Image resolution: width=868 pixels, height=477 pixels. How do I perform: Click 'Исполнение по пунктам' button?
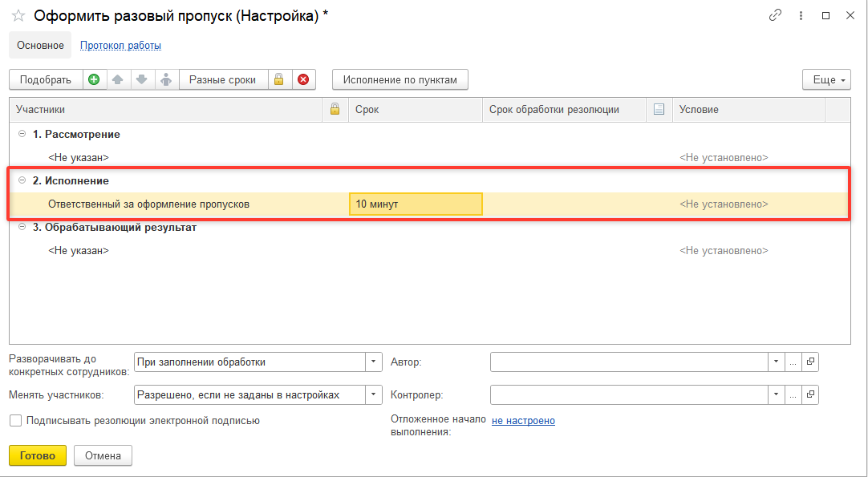400,79
